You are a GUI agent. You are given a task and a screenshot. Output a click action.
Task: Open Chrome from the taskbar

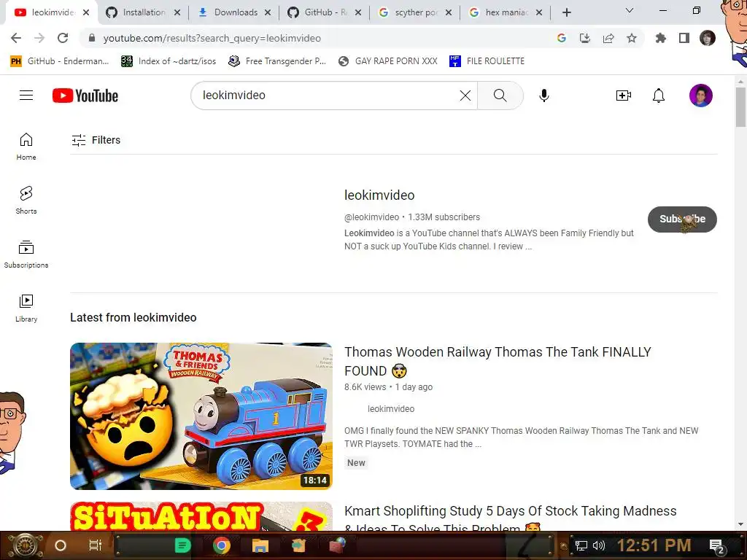(222, 545)
